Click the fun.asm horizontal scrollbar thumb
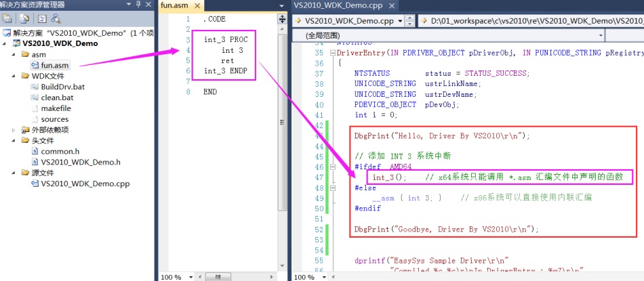This screenshot has width=644, height=281. coord(218,278)
